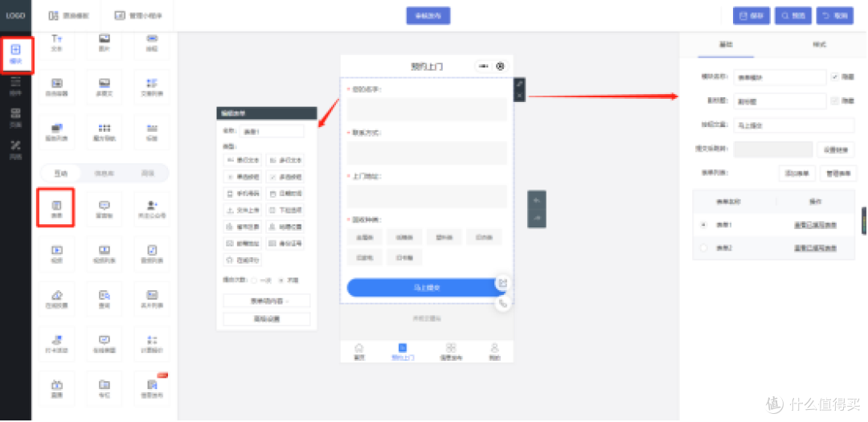The width and height of the screenshot is (868, 422).
Task: Open the mini program capsule menu dots
Action: 484,67
